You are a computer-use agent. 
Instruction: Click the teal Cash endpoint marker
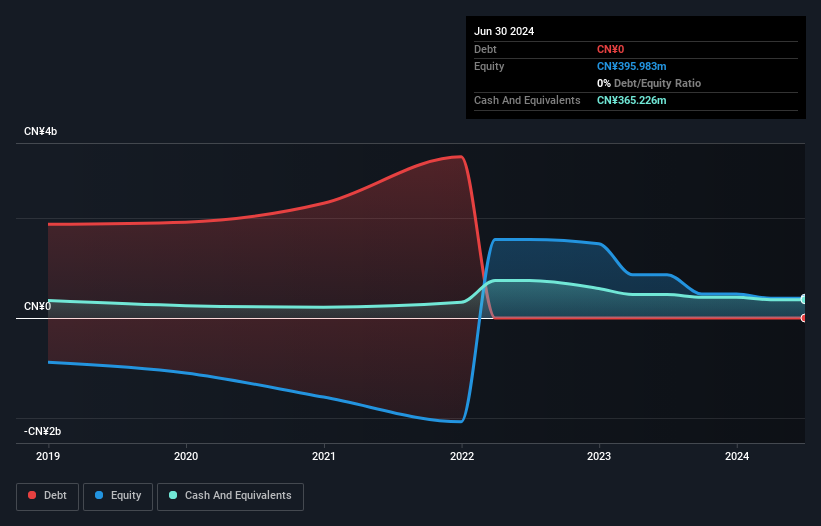pyautogui.click(x=804, y=299)
